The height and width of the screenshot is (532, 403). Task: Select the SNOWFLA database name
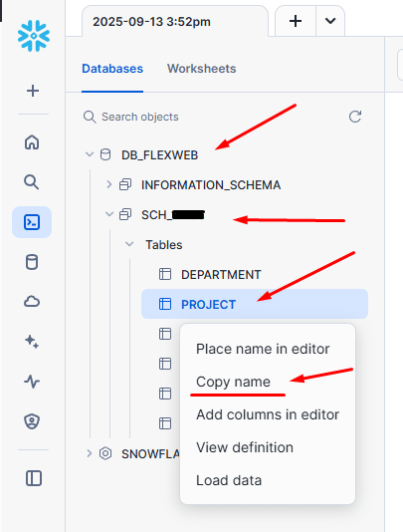point(150,454)
